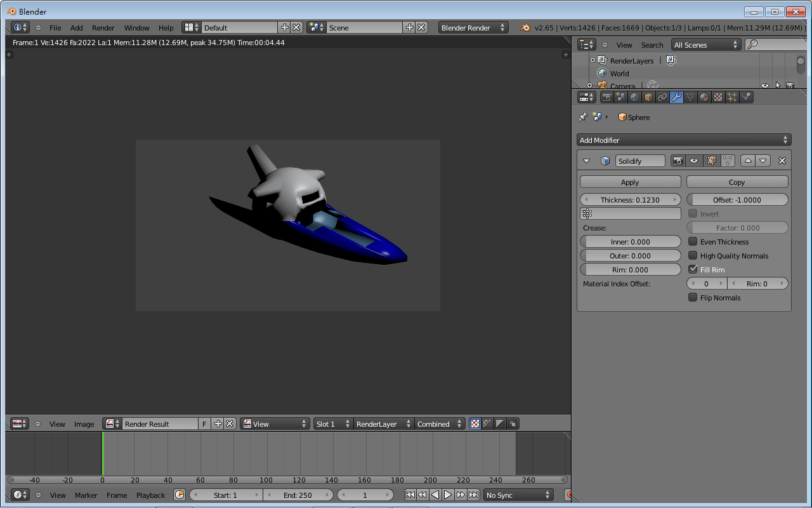The height and width of the screenshot is (508, 812).
Task: Open the Particles properties tab
Action: coord(731,97)
